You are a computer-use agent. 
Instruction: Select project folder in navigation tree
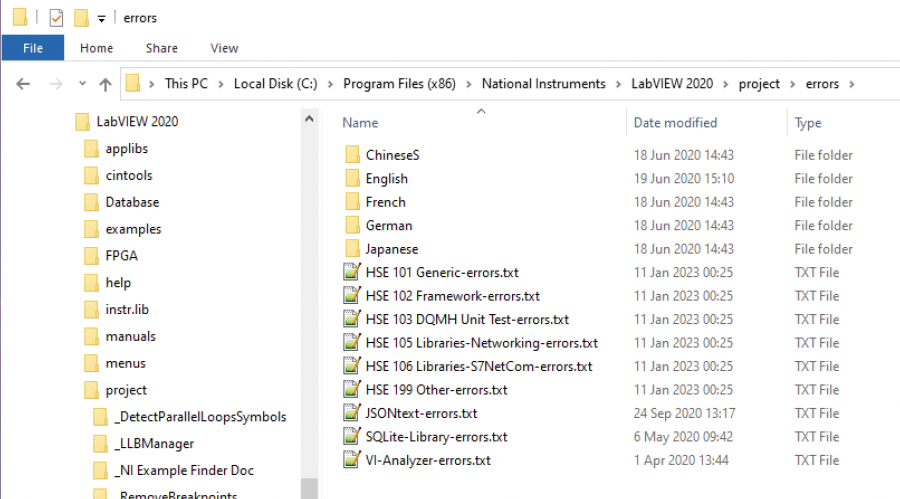(x=126, y=390)
